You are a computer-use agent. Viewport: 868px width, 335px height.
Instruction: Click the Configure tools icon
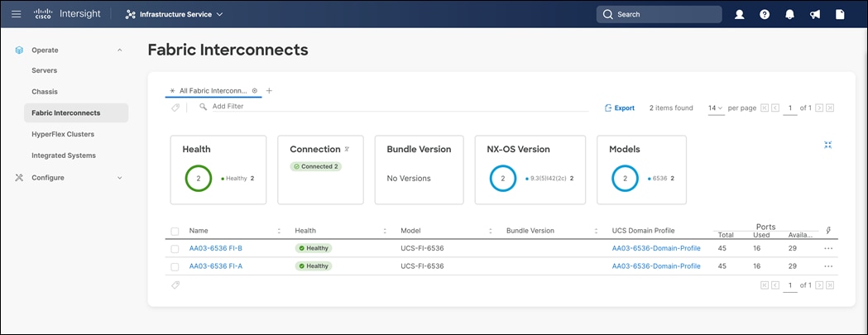click(x=19, y=178)
